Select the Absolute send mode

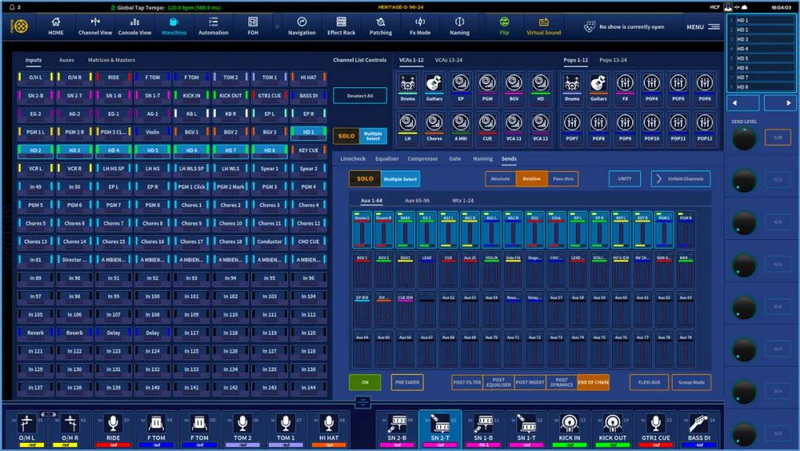498,178
